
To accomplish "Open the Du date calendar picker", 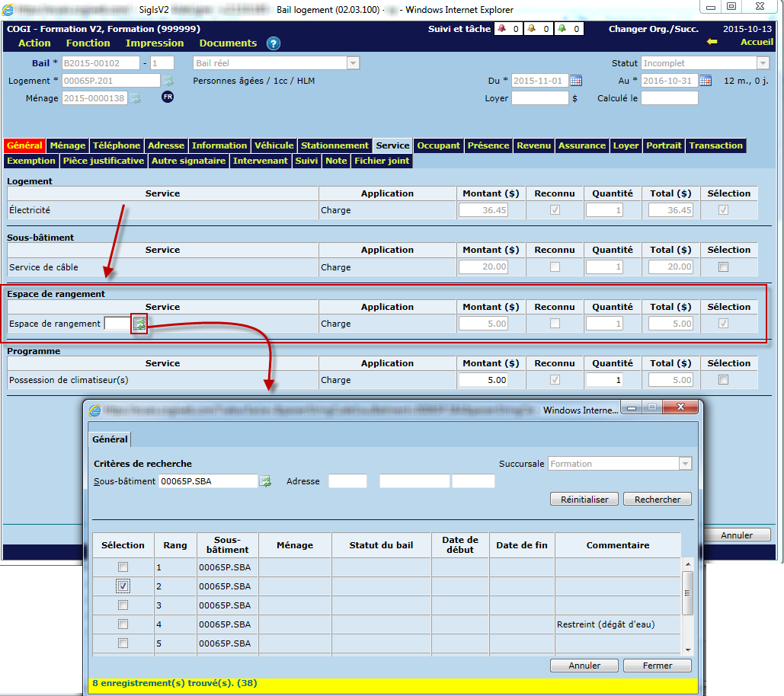I will [x=576, y=81].
